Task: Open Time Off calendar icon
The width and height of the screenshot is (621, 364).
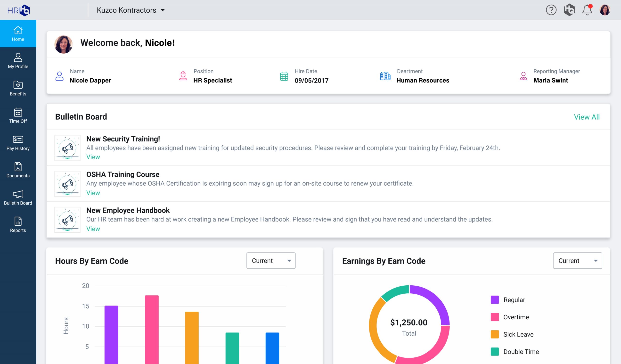Action: (x=18, y=116)
